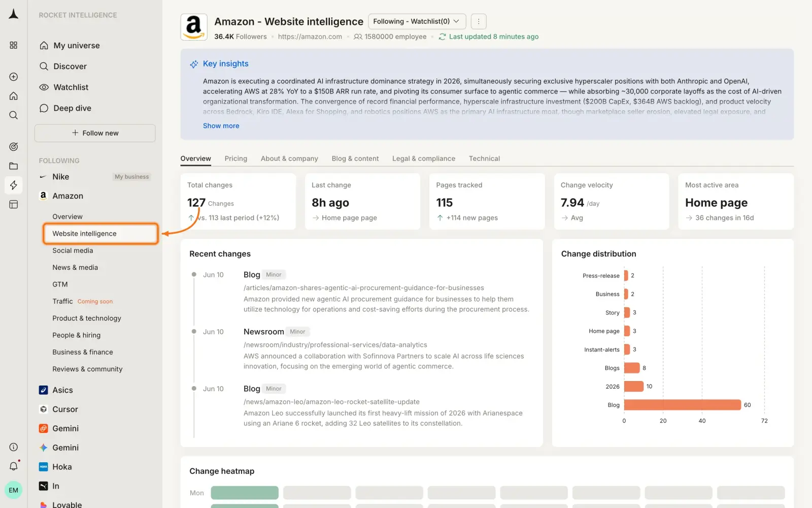
Task: Expand Hoka in the Following list
Action: pyautogui.click(x=62, y=467)
